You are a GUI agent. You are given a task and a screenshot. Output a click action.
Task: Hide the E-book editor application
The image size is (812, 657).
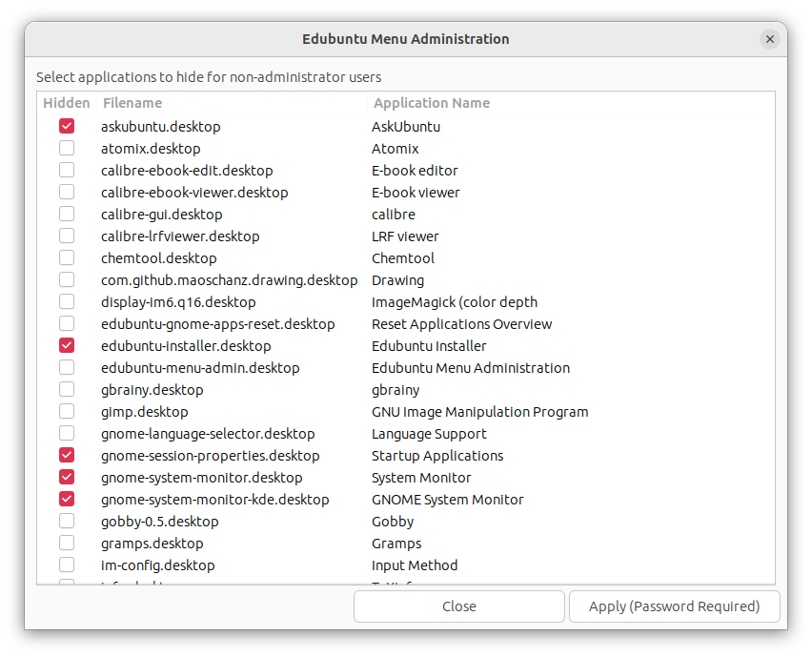click(67, 170)
